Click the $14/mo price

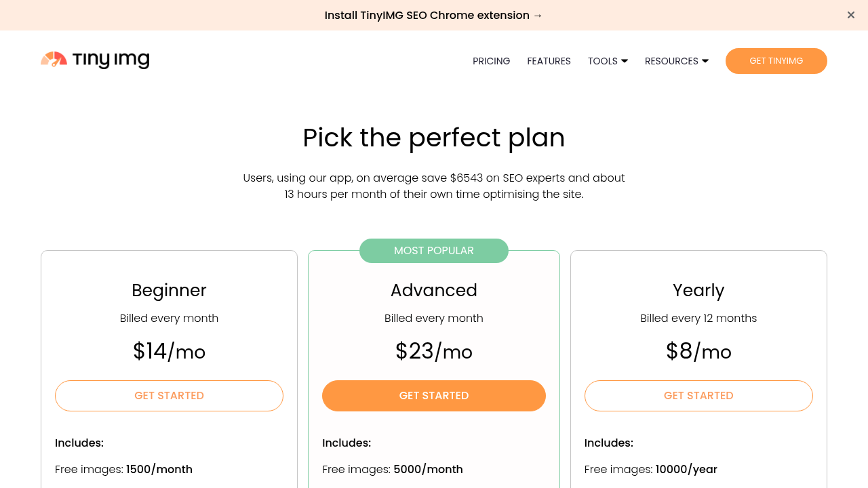pyautogui.click(x=169, y=351)
